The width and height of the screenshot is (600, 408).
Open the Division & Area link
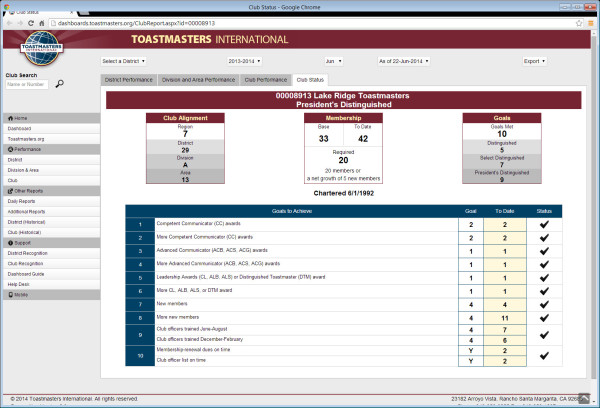pos(52,170)
